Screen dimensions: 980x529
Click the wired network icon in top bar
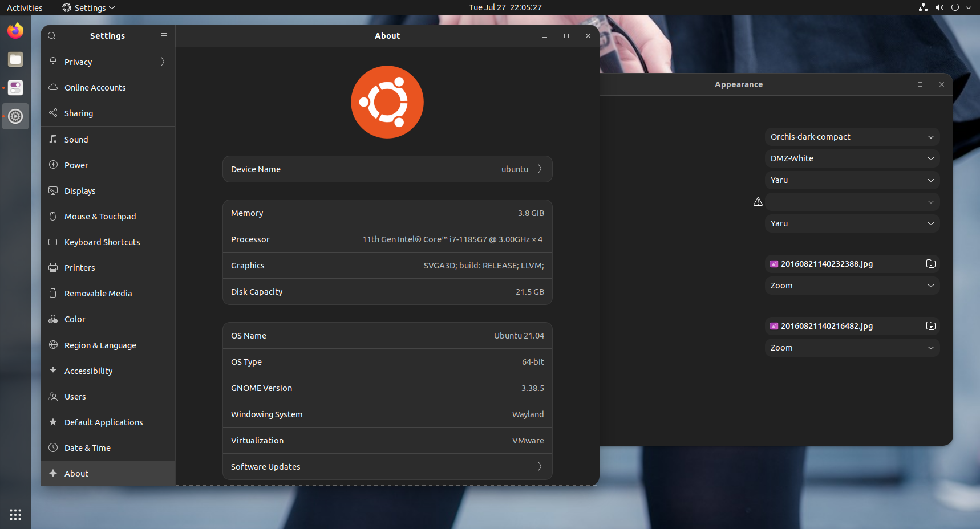tap(922, 7)
